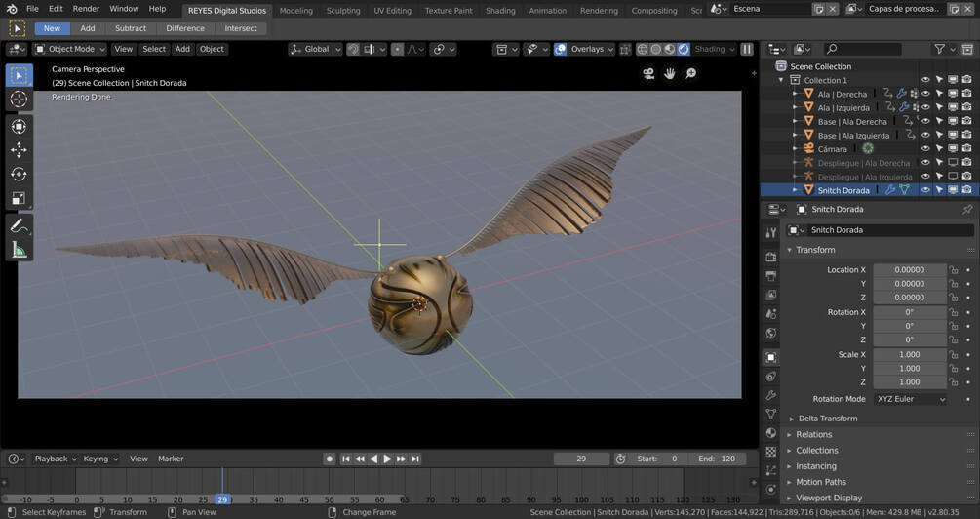Open the Texture properties tab
The height and width of the screenshot is (519, 980).
point(771,452)
